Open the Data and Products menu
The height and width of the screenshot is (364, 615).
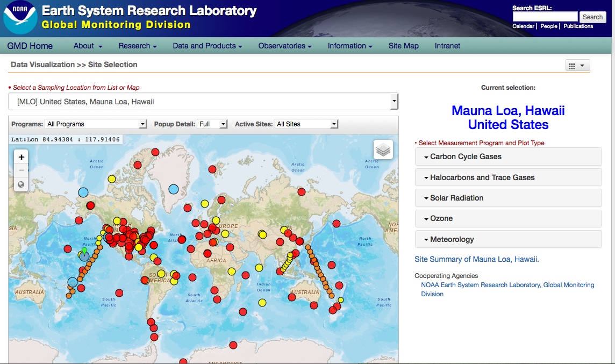204,46
